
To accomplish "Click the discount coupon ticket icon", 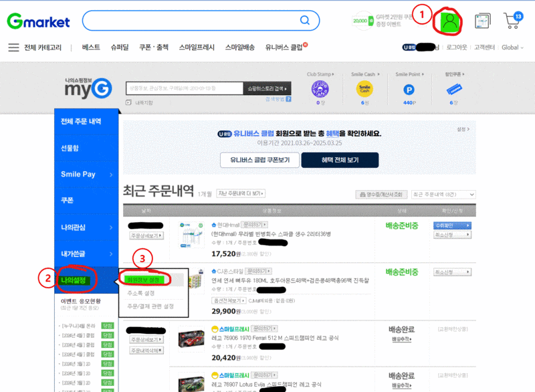I will (x=454, y=90).
